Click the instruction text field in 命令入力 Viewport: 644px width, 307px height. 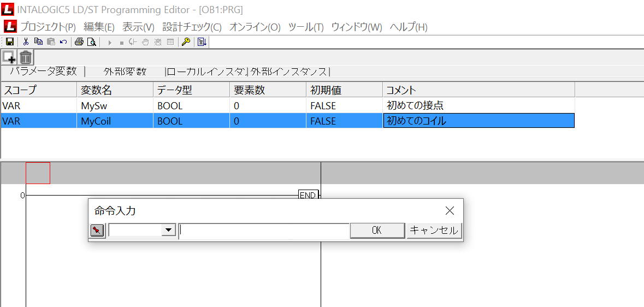(x=264, y=231)
